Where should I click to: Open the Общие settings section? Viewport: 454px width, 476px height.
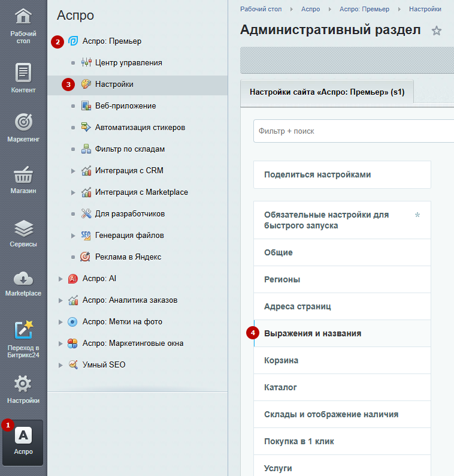(342, 252)
